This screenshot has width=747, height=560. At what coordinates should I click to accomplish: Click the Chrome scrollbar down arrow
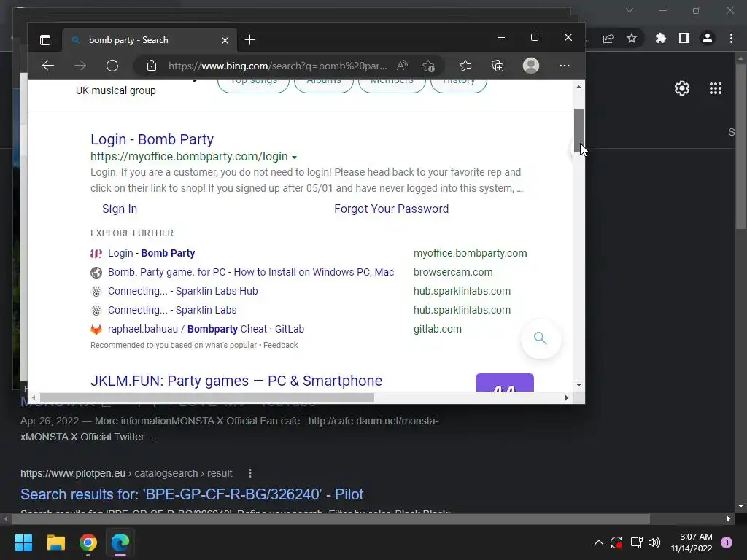tap(741, 506)
